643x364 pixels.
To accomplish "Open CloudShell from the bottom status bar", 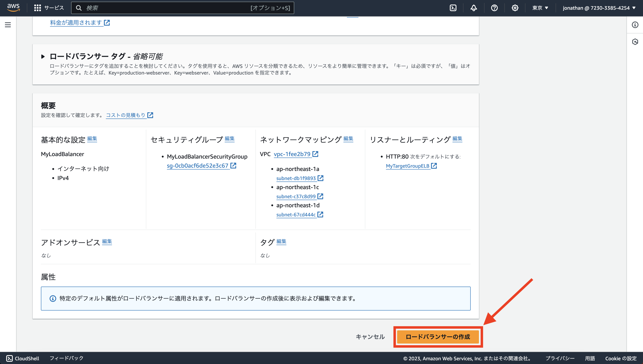I will pyautogui.click(x=22, y=358).
